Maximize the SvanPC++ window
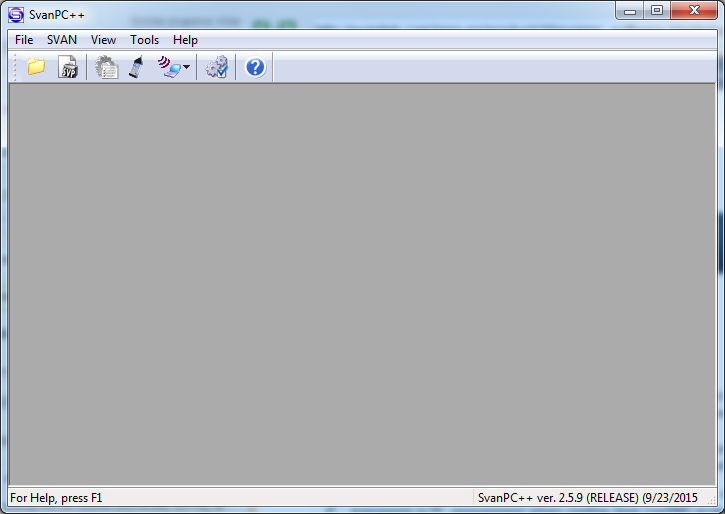The image size is (725, 514). [657, 11]
